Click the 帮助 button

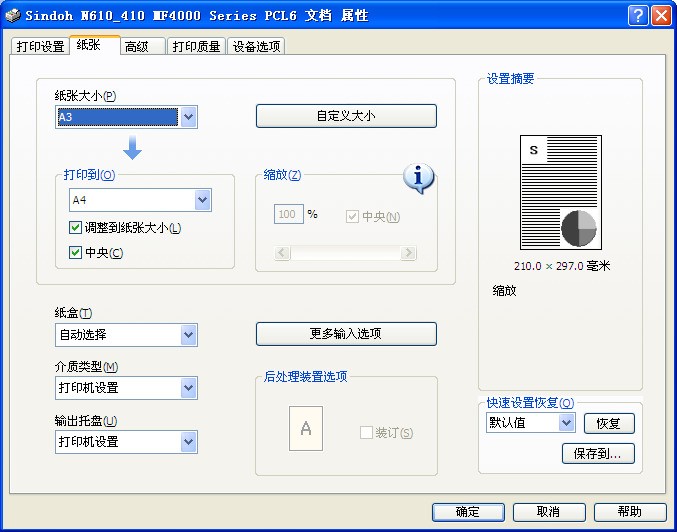[x=630, y=512]
